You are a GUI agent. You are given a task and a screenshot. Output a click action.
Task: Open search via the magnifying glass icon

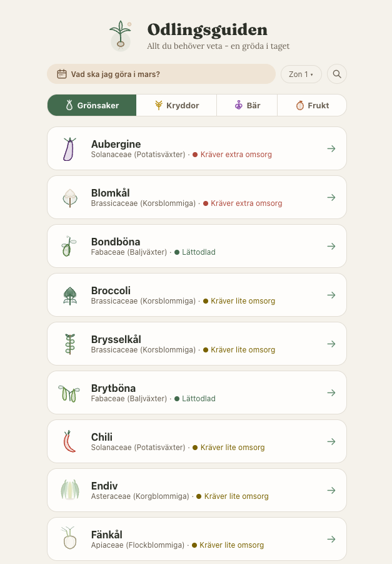point(336,74)
